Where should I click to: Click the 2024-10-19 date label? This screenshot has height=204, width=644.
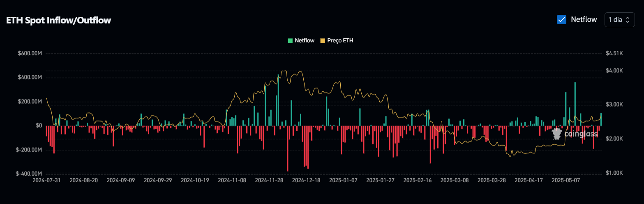(x=195, y=180)
